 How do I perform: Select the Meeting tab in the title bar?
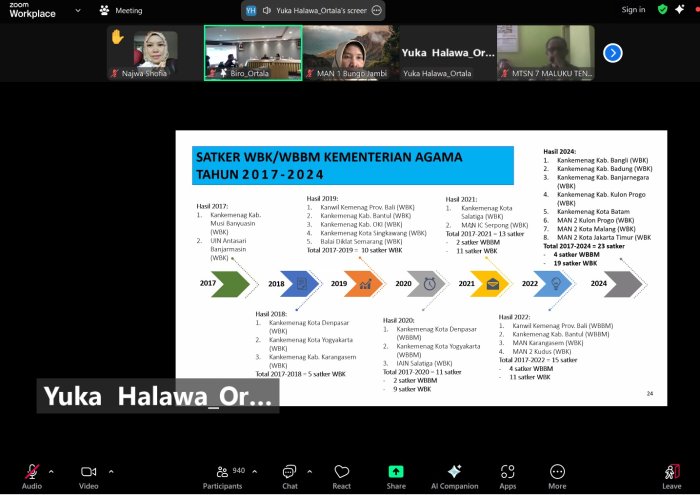(x=120, y=10)
